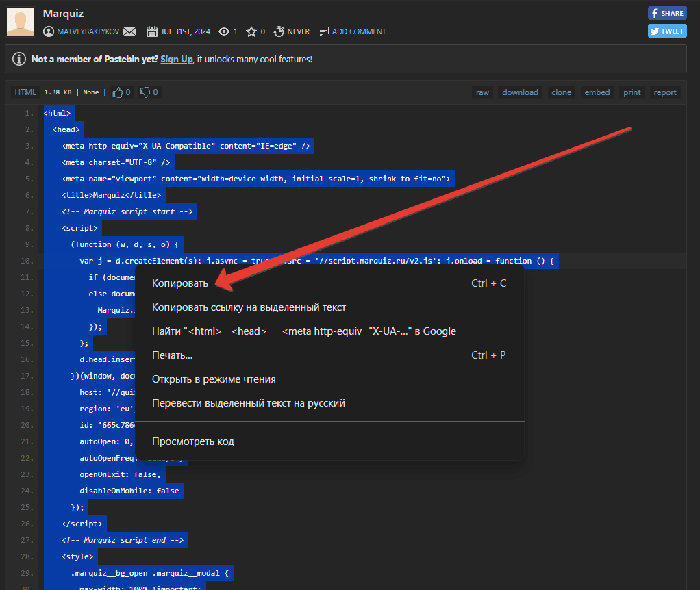Print the paste
700x590 pixels.
coord(632,92)
